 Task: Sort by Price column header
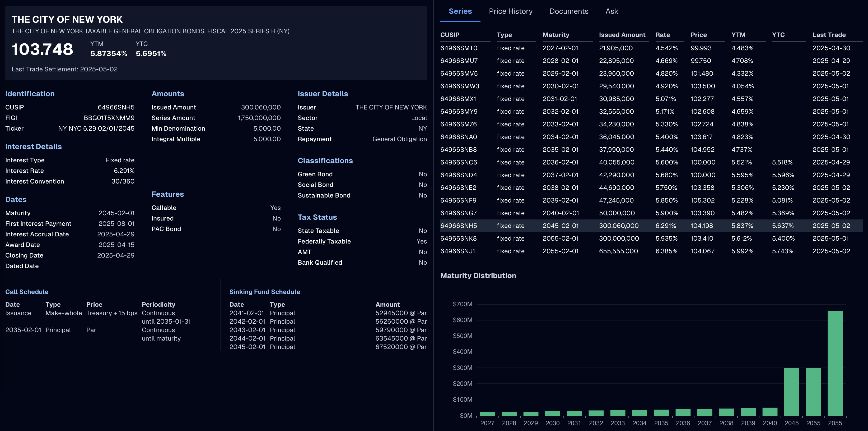click(x=698, y=35)
